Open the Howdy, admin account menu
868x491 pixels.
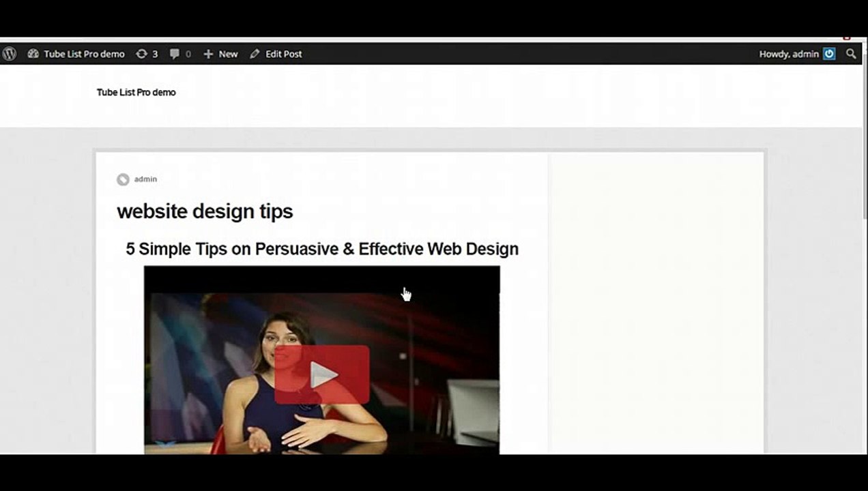789,54
